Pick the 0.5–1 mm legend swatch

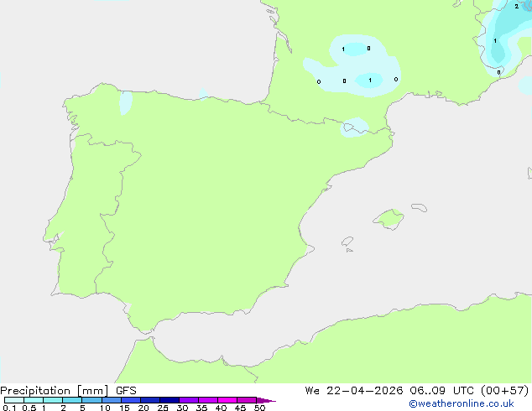34,400
